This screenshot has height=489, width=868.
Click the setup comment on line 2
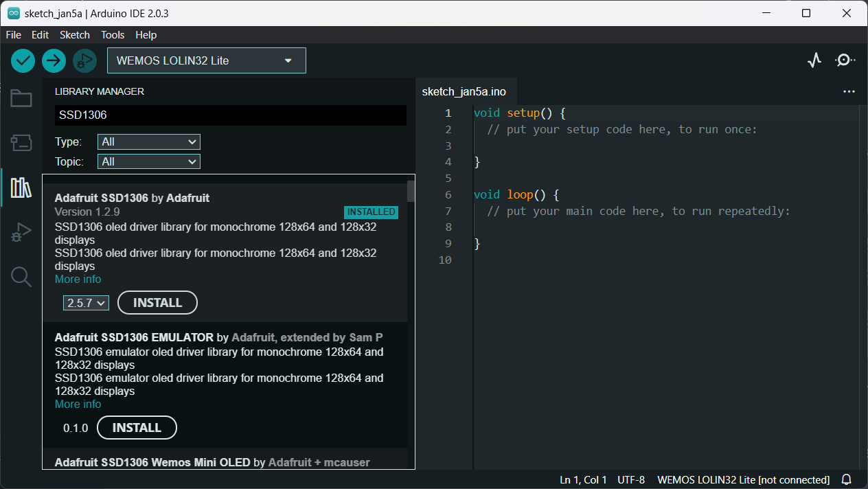[x=622, y=130]
